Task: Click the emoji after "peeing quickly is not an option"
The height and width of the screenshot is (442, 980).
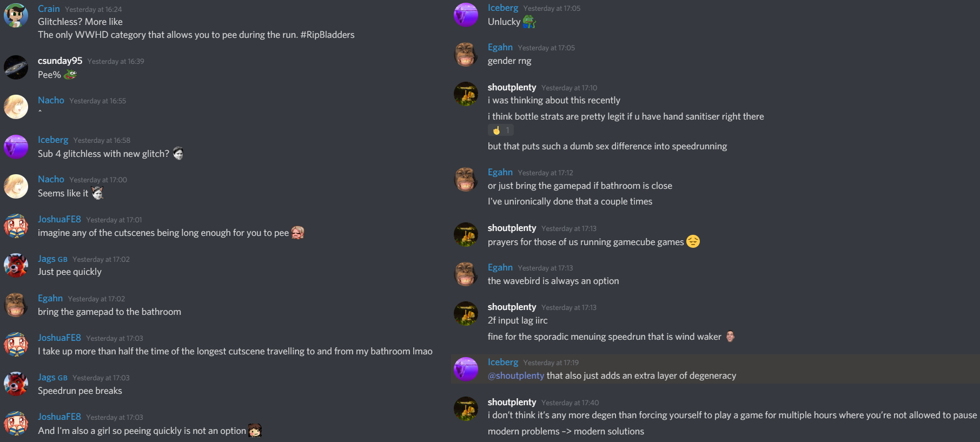Action: coord(255,431)
